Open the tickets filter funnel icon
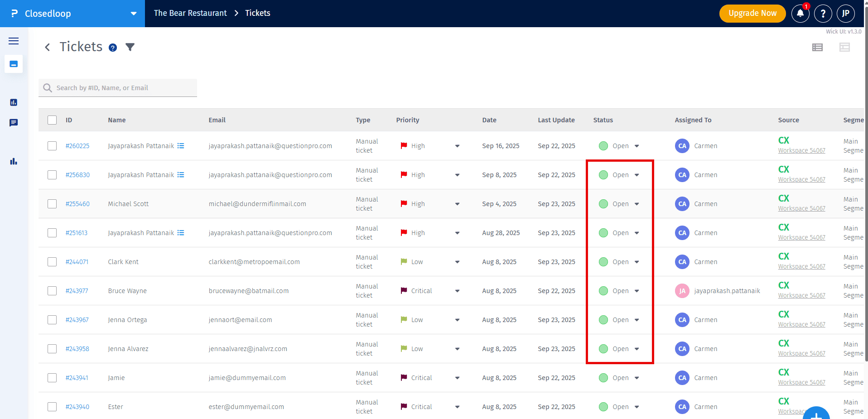 pyautogui.click(x=130, y=47)
